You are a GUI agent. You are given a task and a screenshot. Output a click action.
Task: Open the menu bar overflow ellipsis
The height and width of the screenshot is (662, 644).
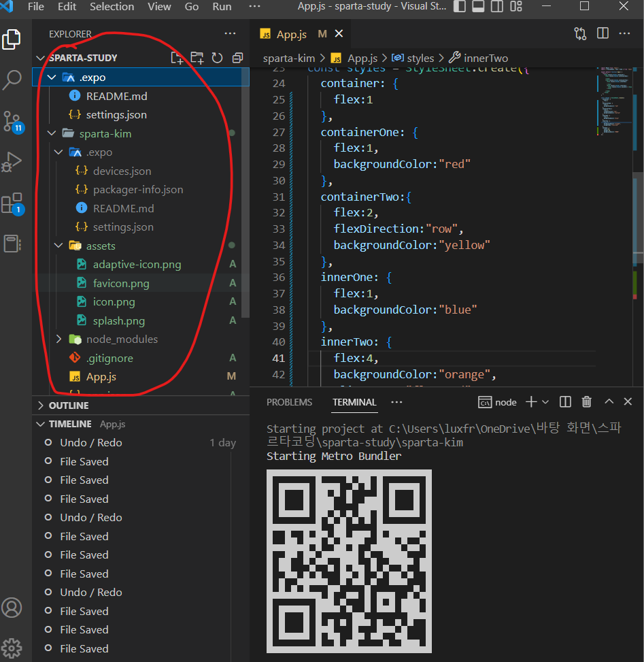coord(254,7)
